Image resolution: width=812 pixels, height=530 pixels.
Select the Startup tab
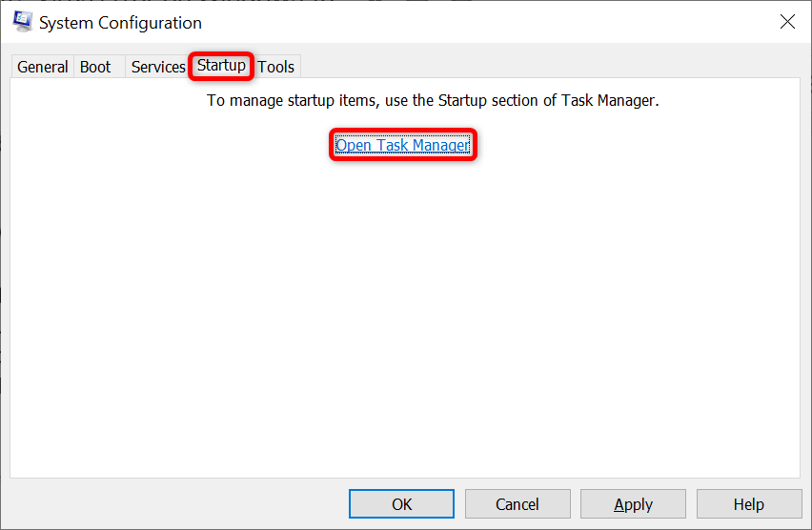point(221,66)
